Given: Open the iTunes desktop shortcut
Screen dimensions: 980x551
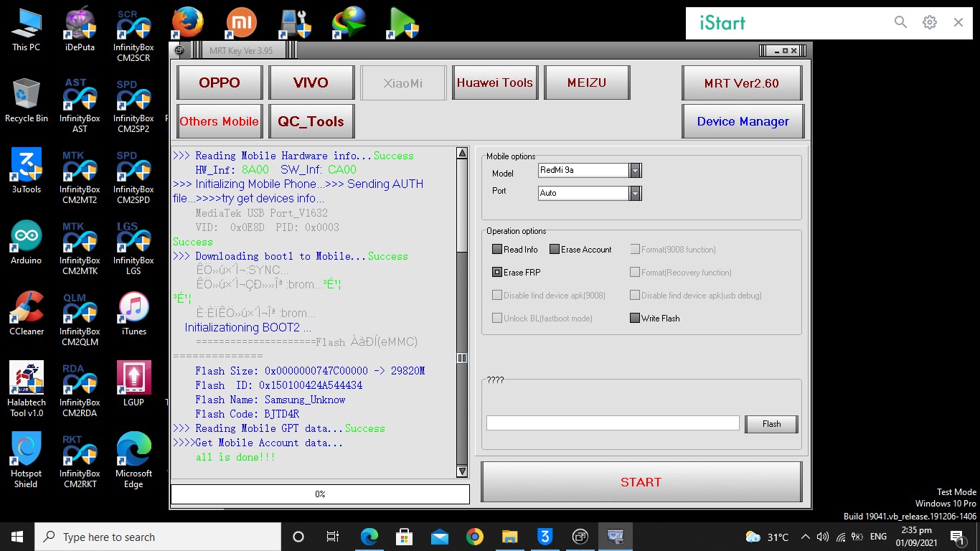Looking at the screenshot, I should pyautogui.click(x=133, y=313).
